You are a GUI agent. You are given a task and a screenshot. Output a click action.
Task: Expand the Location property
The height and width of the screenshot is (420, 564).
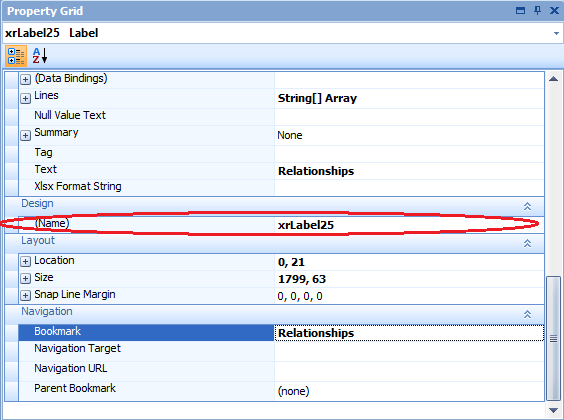click(25, 261)
